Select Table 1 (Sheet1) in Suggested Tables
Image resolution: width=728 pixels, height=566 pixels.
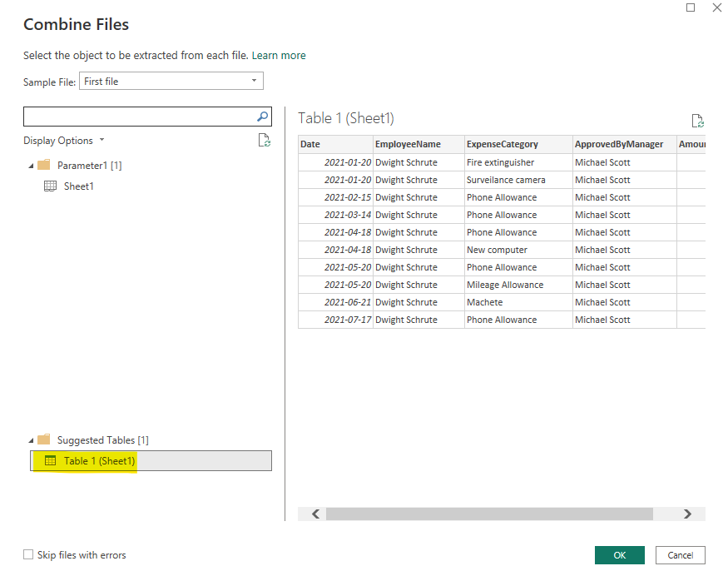[151, 460]
